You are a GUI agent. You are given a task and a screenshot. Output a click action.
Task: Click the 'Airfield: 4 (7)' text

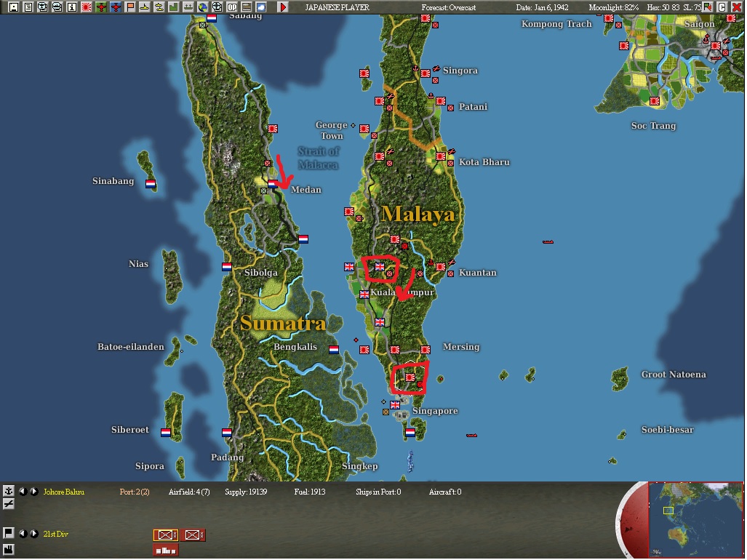189,492
